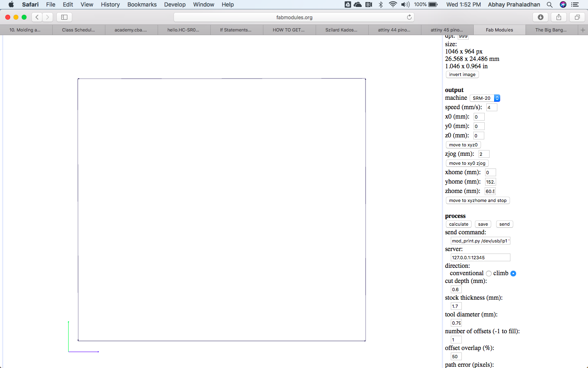Click the zjog (mm) input field
Image resolution: width=588 pixels, height=368 pixels.
point(484,154)
